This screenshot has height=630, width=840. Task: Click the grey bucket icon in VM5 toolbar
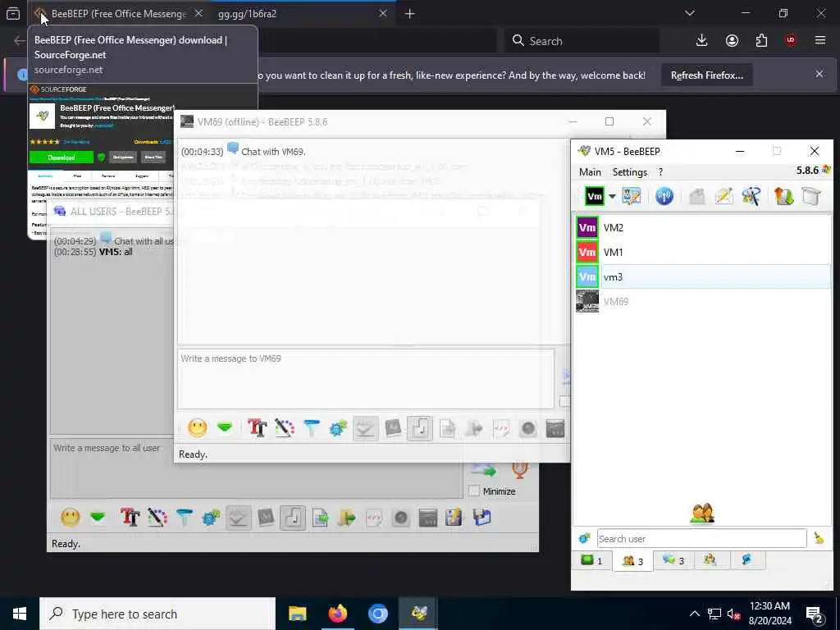811,196
